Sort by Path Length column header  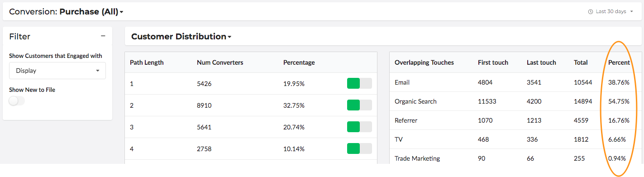pyautogui.click(x=147, y=62)
